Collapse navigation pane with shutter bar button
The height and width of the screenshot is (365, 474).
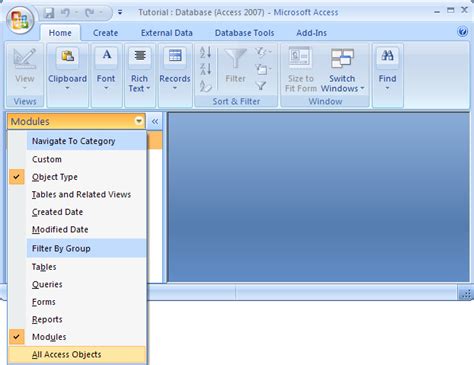tap(155, 121)
